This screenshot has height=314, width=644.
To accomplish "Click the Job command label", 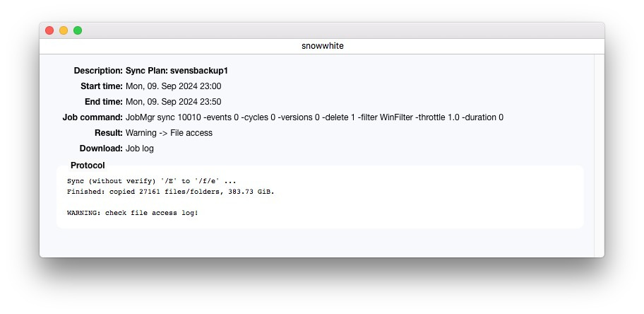I will (93, 117).
